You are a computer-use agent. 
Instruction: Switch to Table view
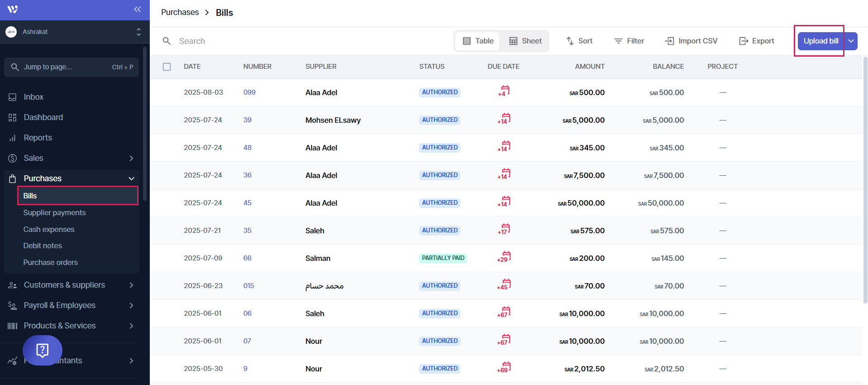tap(478, 41)
